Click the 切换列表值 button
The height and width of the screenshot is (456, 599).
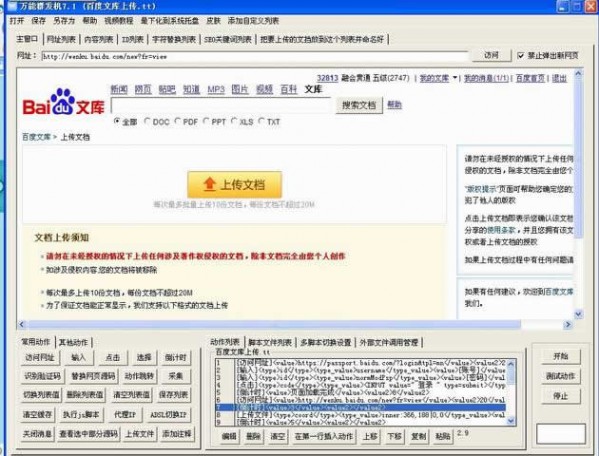click(40, 395)
